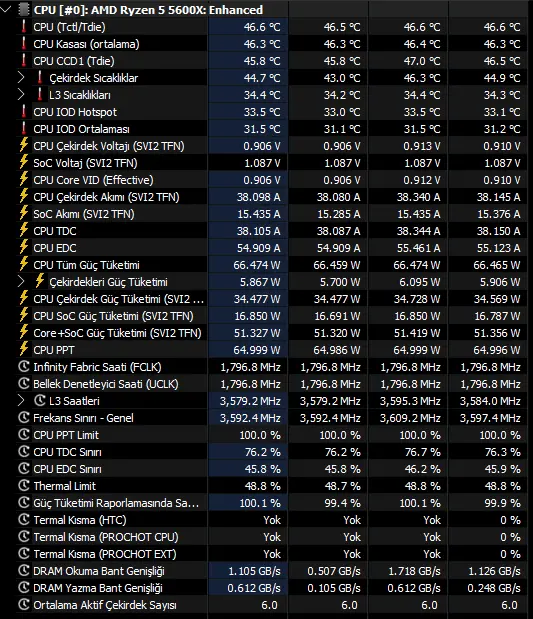Click clock icon beside Termal Kısma (HTC)

pos(24,520)
